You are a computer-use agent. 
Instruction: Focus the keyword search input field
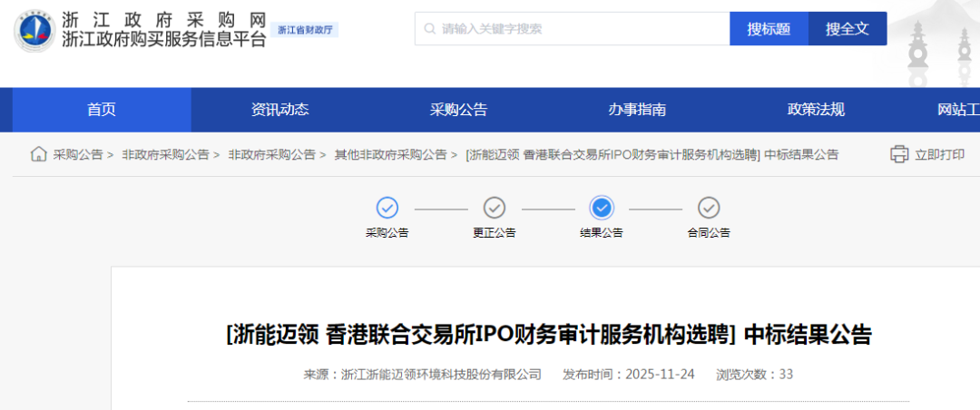[573, 29]
